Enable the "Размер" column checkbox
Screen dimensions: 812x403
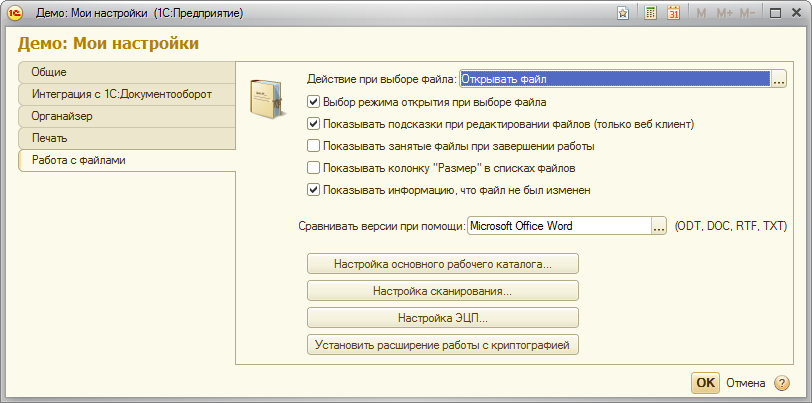point(314,168)
